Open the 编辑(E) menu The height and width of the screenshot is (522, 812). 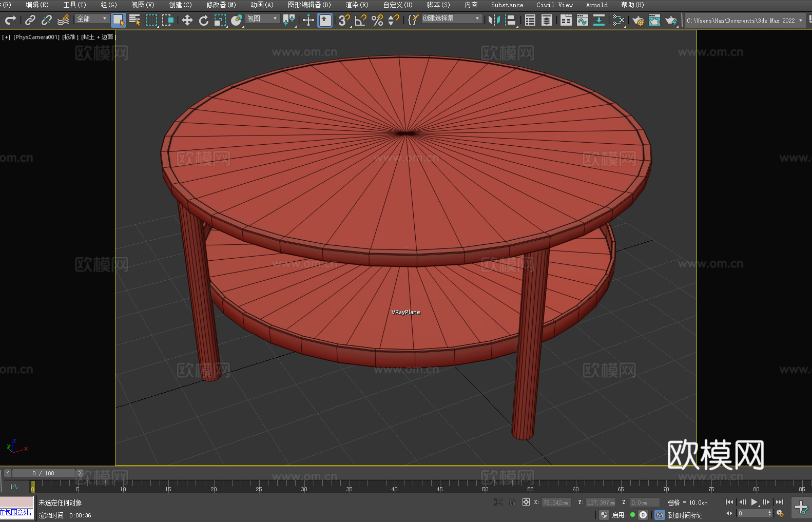click(37, 5)
